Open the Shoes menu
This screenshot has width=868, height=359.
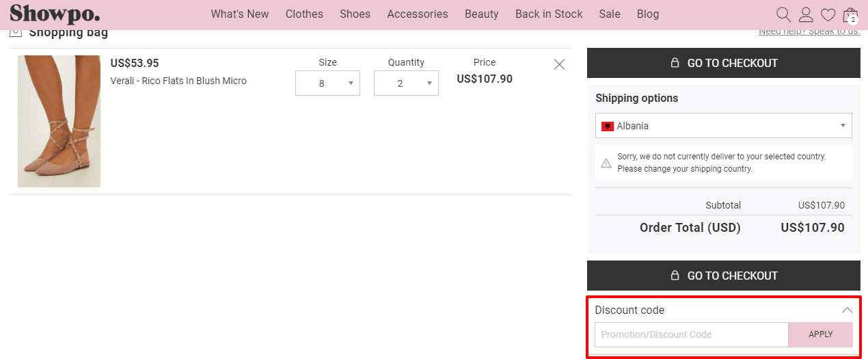click(x=355, y=14)
